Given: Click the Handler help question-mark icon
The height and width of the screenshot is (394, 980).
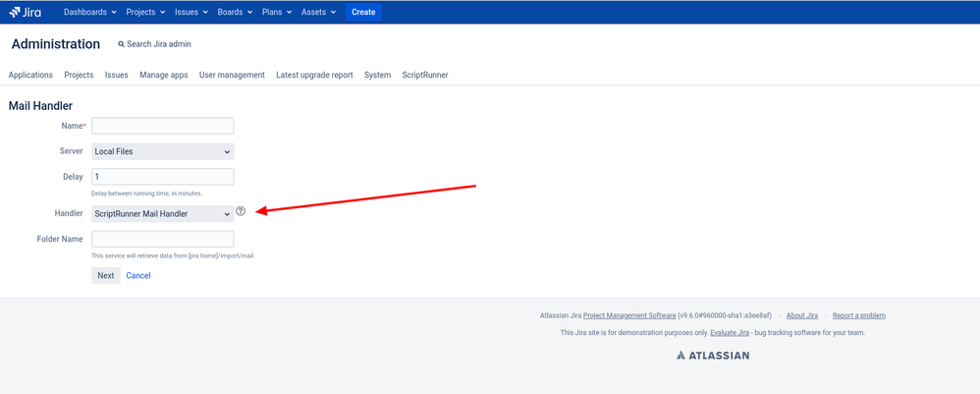Looking at the screenshot, I should pos(241,211).
